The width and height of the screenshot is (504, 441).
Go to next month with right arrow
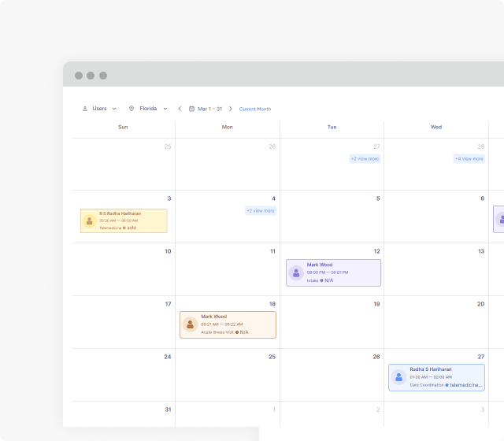coord(231,109)
